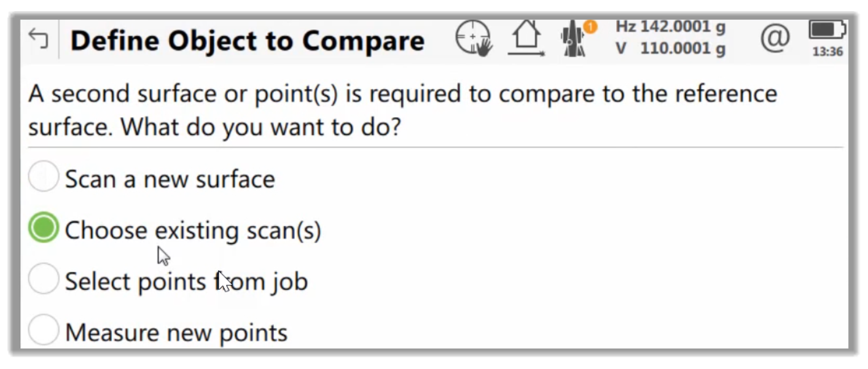Click the Define Object to Compare title

click(248, 41)
